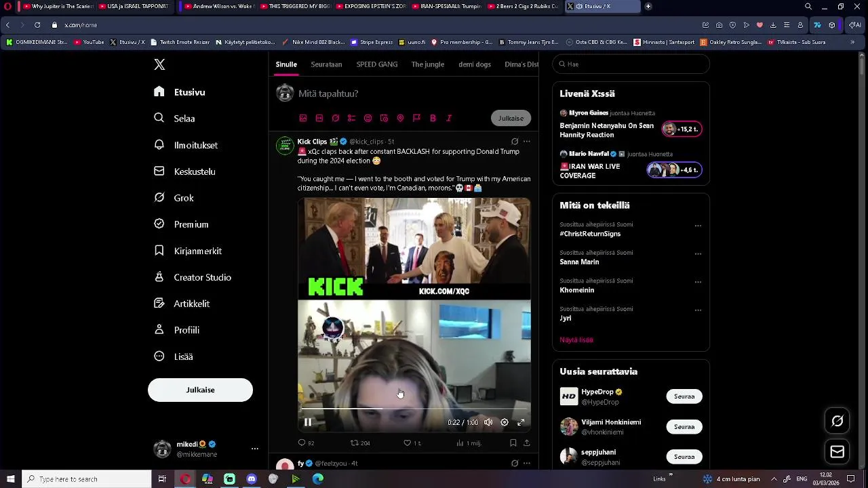Click the Grok icon in composer toolbar
Screen dimensions: 868x488
tap(336, 118)
